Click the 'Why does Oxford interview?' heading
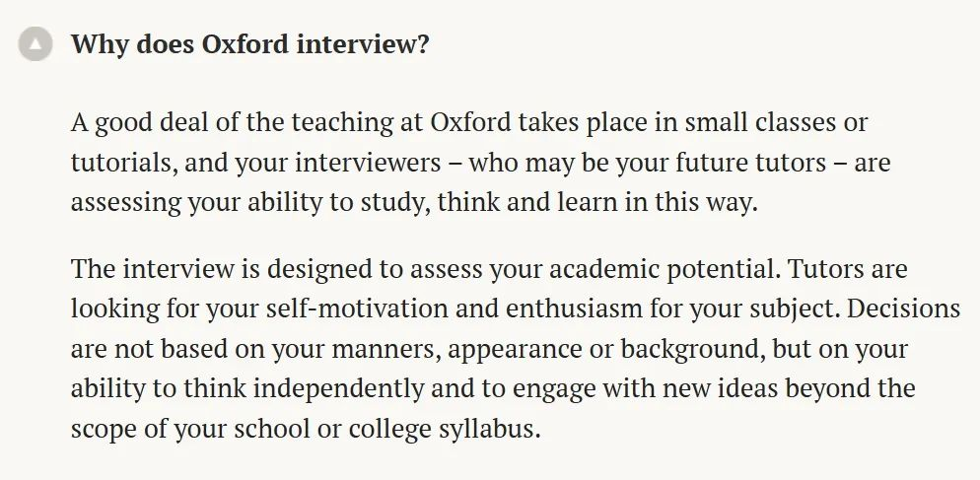Viewport: 980px width, 480px height. pyautogui.click(x=250, y=45)
